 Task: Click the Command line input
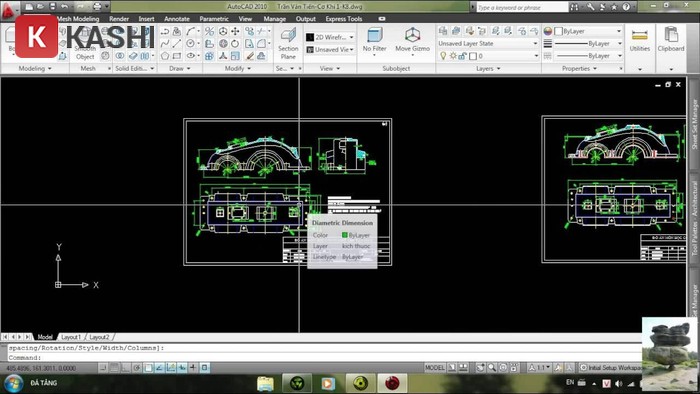325,357
